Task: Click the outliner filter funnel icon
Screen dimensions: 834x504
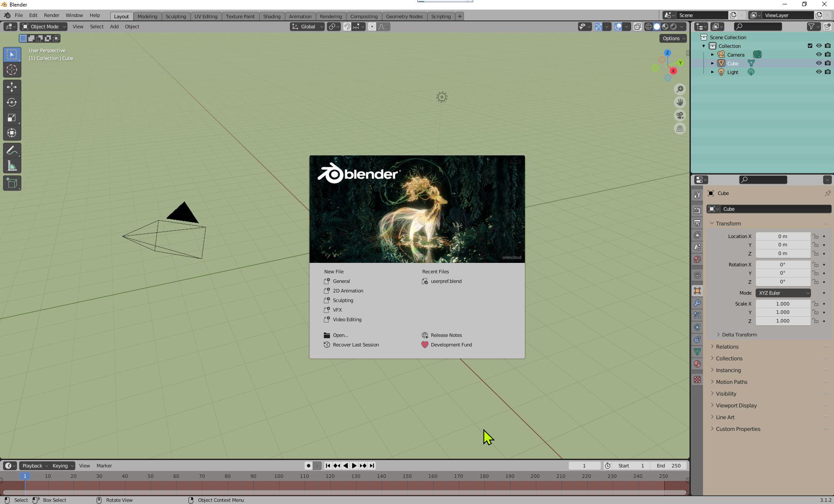Action: (x=811, y=27)
